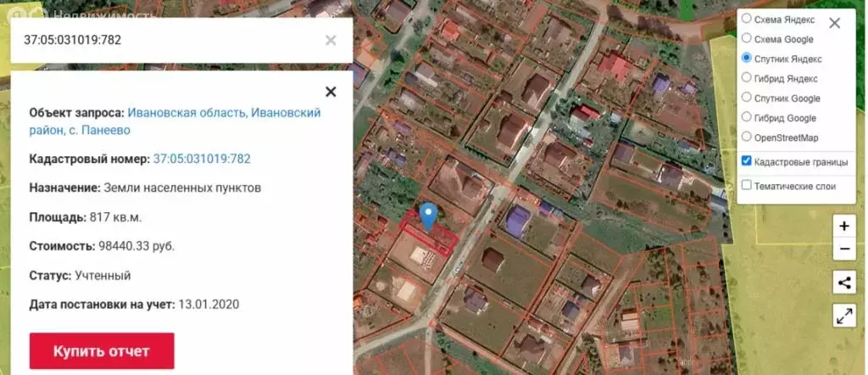The width and height of the screenshot is (868, 375).
Task: Select Гибрид Яндекс map layer
Action: coord(746,78)
